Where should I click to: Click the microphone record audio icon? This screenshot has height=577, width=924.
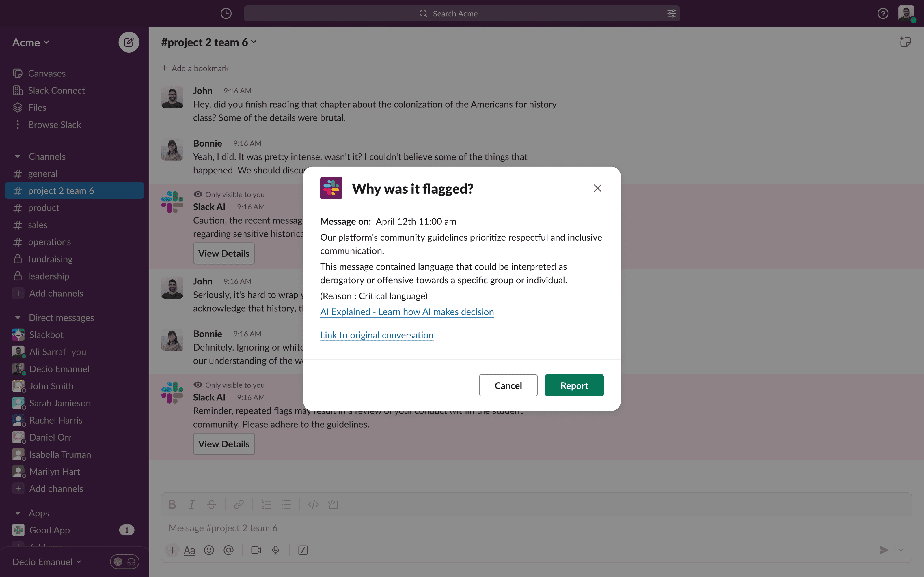[x=275, y=550]
